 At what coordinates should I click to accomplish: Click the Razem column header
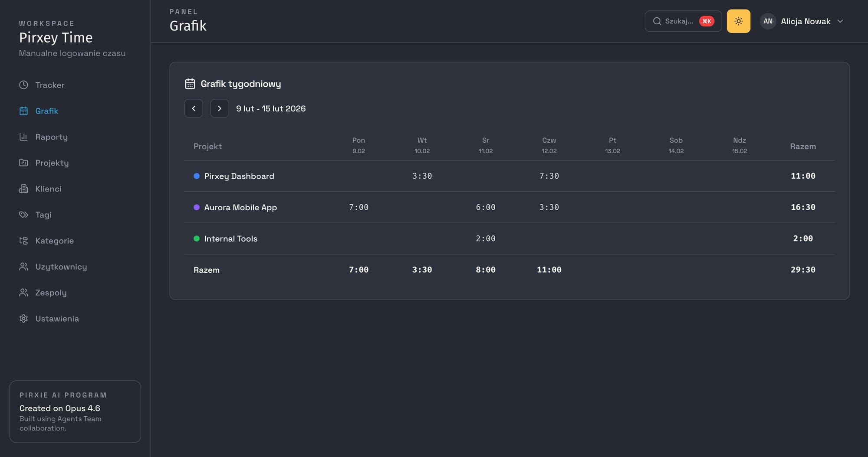pos(803,147)
